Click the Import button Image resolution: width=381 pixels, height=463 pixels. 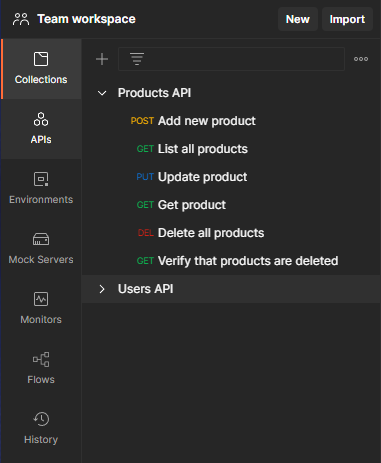point(347,19)
